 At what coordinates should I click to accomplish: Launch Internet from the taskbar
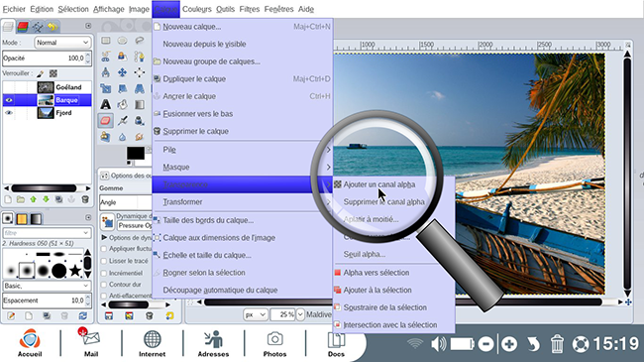click(152, 343)
